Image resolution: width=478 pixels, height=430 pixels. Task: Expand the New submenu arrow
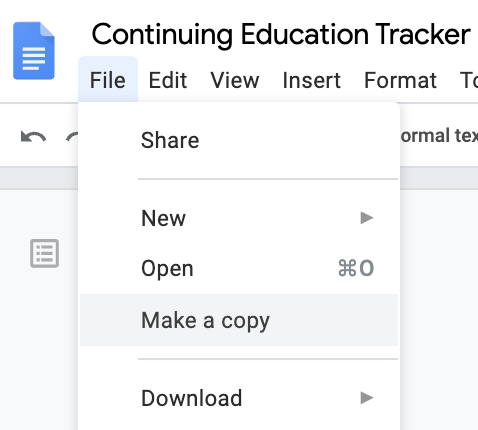(367, 218)
